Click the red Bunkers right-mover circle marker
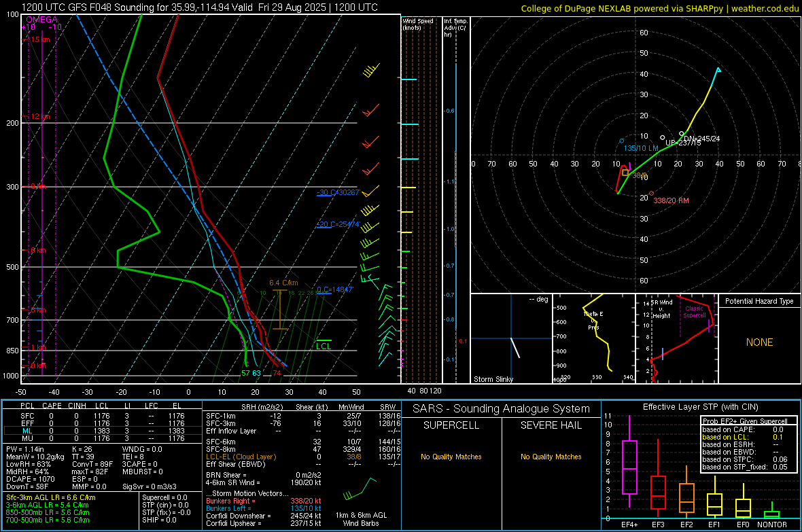This screenshot has width=802, height=532. [651, 194]
